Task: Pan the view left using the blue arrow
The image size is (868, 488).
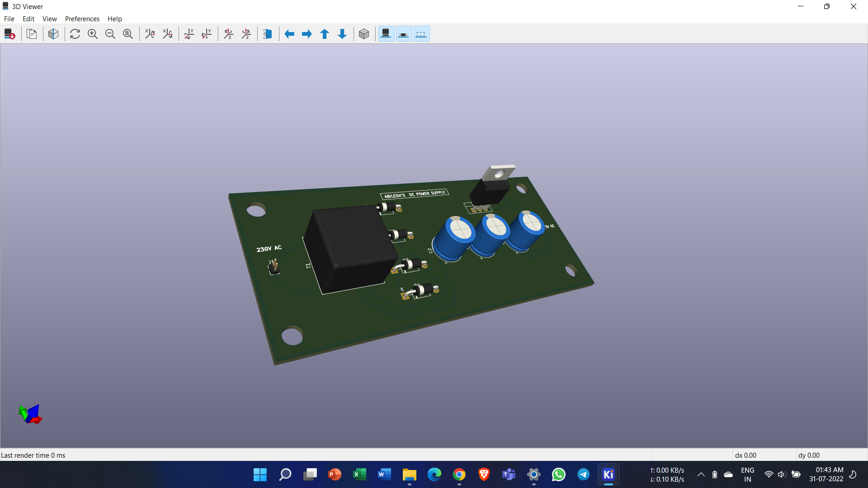Action: tap(289, 34)
